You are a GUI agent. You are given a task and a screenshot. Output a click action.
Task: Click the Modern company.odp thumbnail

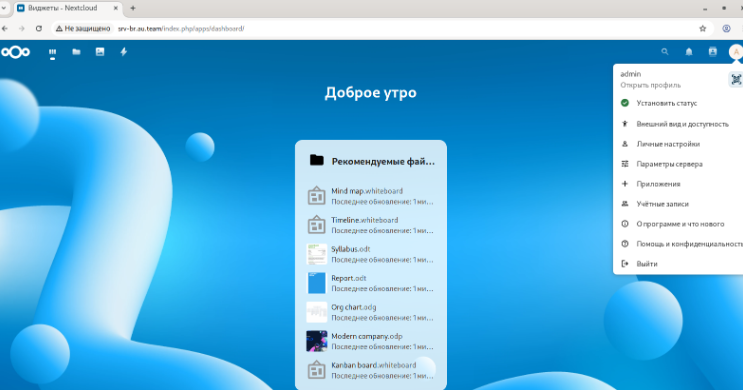point(317,341)
